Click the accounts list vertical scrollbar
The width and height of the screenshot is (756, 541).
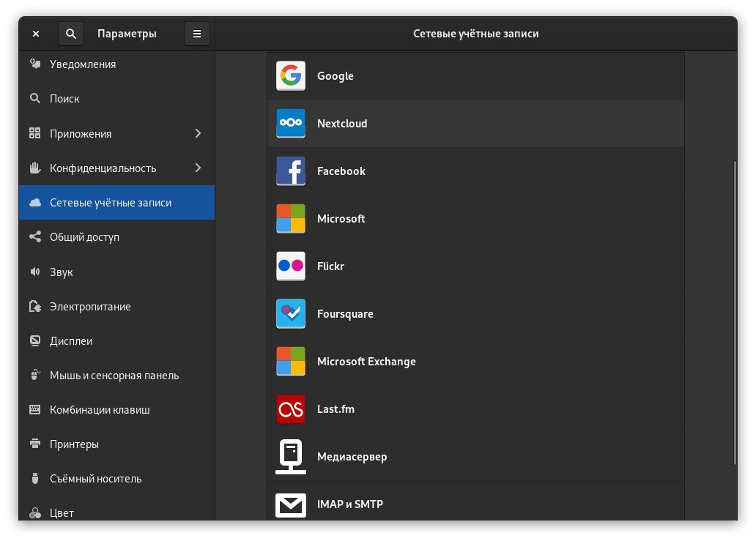(735, 313)
